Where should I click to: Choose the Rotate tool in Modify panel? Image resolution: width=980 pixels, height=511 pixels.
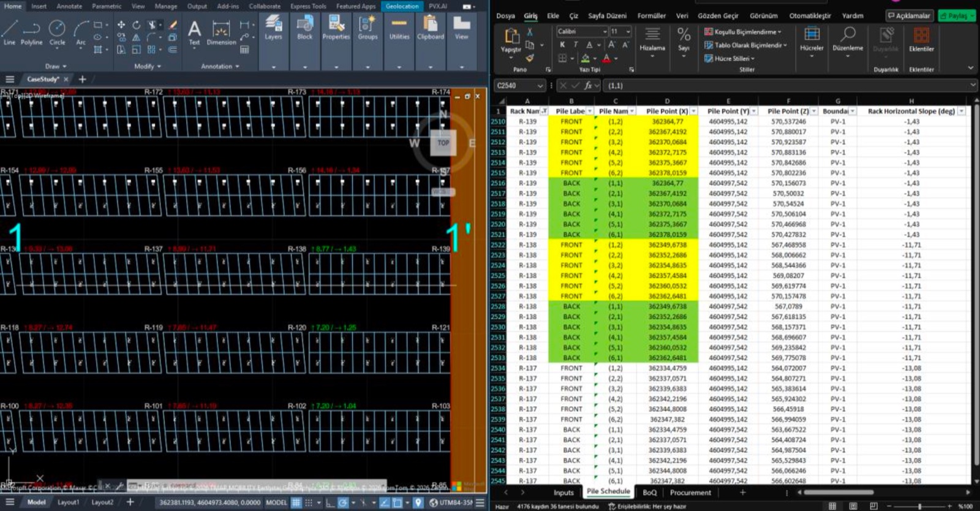click(136, 25)
